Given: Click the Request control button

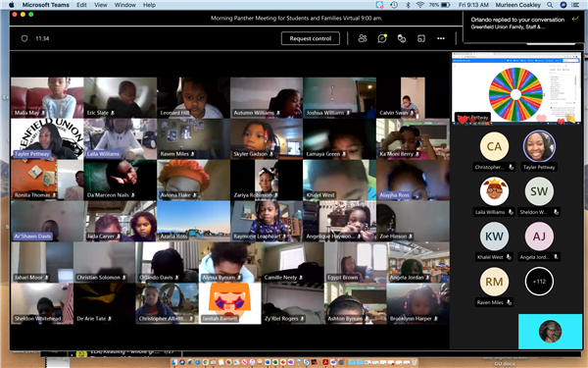Looking at the screenshot, I should pyautogui.click(x=311, y=38).
